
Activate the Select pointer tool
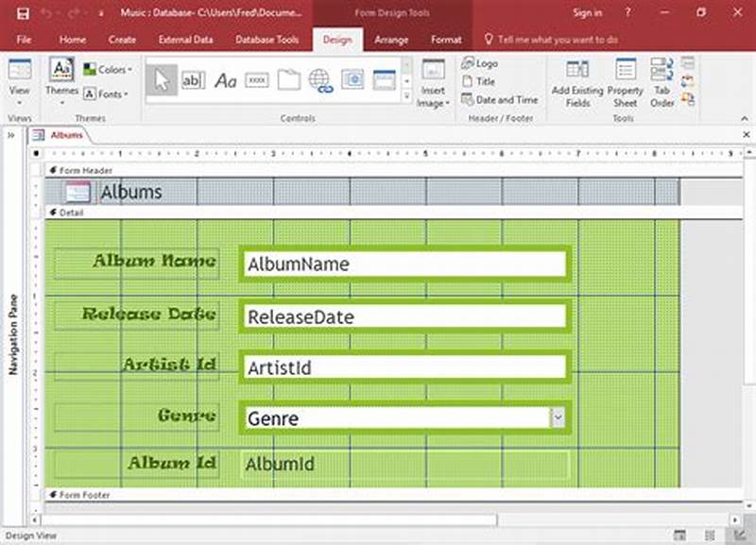163,81
